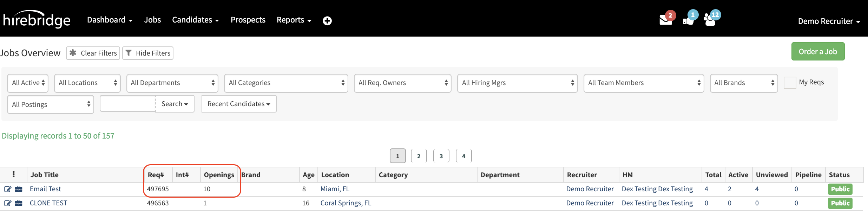Expand the Recent Candidates dropdown
Viewport: 868px width, 211px height.
tap(239, 104)
